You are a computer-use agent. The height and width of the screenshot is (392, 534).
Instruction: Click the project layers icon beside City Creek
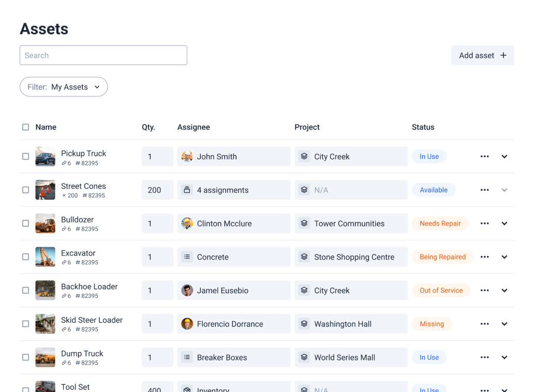coord(304,157)
